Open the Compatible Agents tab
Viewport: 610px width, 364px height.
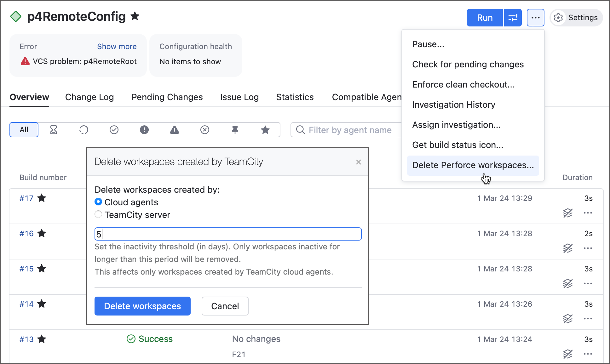coord(367,97)
